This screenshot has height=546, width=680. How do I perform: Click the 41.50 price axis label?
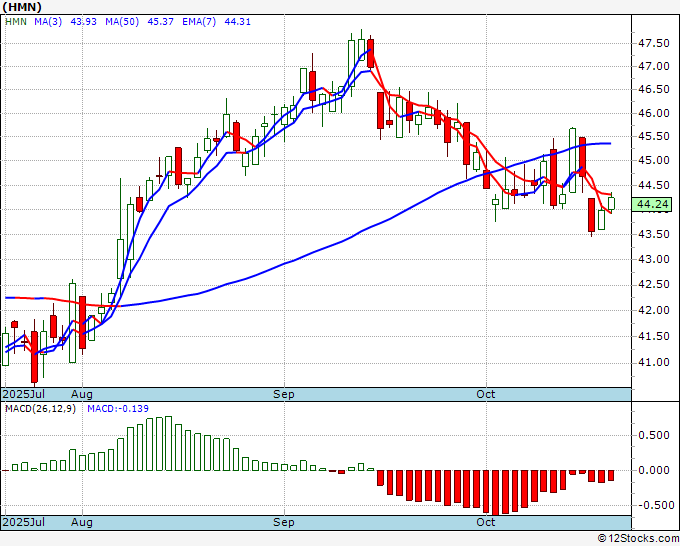coord(654,337)
